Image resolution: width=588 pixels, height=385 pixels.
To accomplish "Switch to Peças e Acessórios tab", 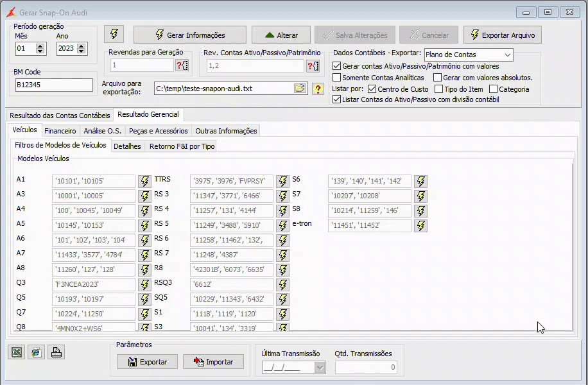I will 159,131.
